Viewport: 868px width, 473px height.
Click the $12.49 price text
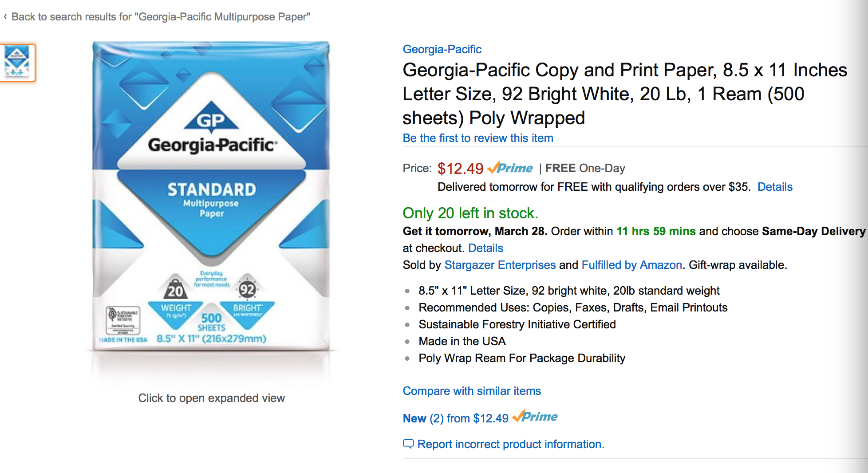tap(460, 169)
